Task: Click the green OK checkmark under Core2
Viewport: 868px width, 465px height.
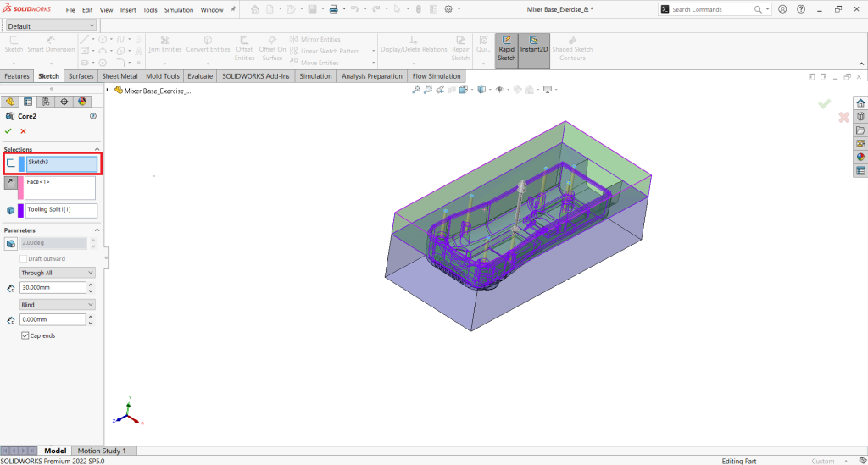Action: coord(8,131)
